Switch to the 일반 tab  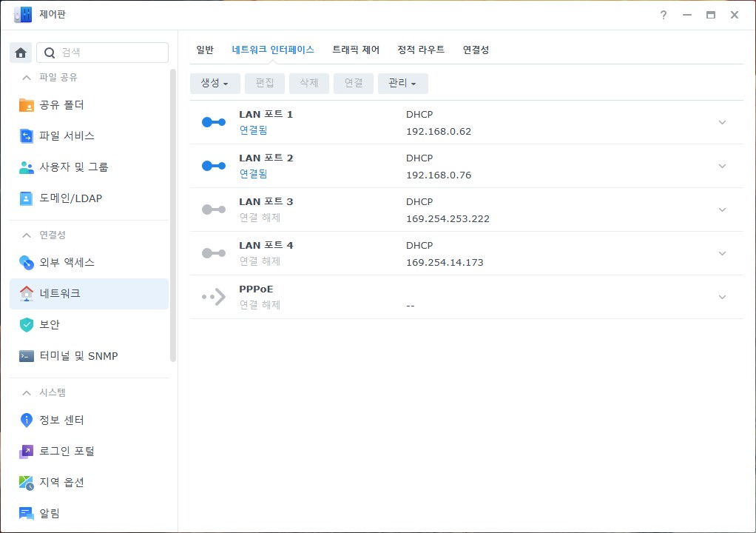[205, 50]
